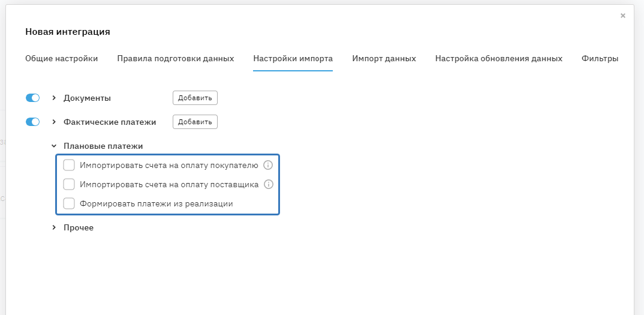Switch to the Фильтры tab

click(600, 59)
